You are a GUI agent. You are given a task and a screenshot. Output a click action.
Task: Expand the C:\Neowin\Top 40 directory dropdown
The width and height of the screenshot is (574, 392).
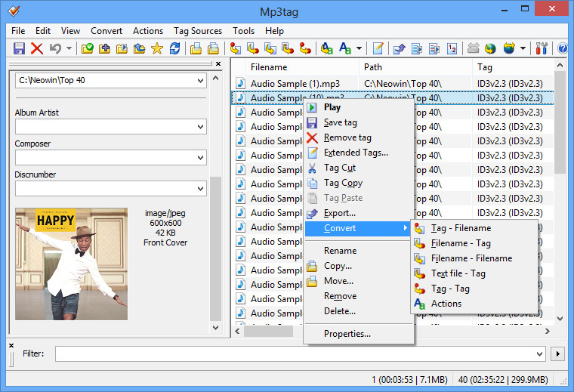(200, 81)
